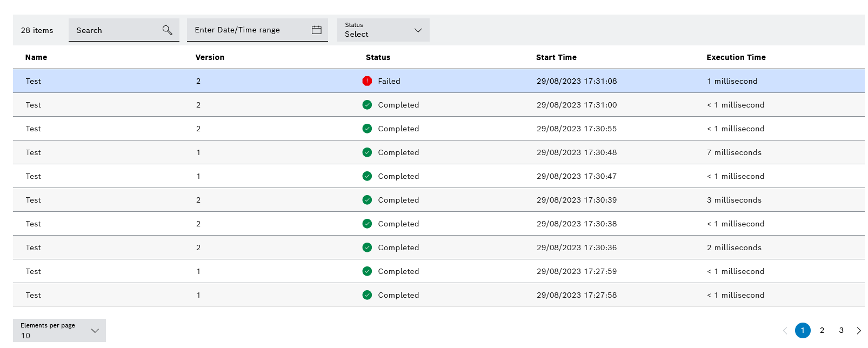Click execution time 1 millisecond in Failed row
This screenshot has width=868, height=348.
(x=732, y=81)
